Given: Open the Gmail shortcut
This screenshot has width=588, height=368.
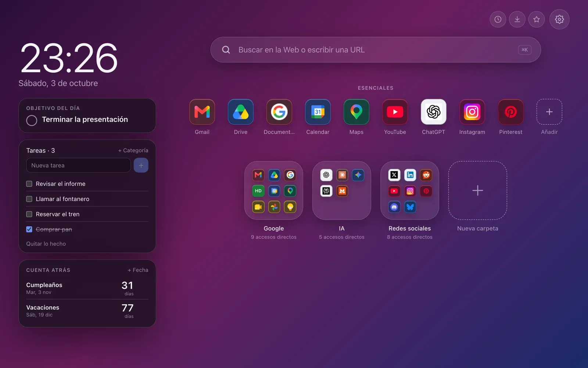Looking at the screenshot, I should 202,112.
